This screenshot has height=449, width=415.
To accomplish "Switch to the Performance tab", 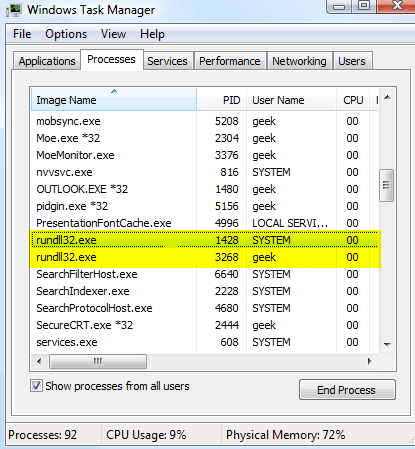I will coord(230,61).
